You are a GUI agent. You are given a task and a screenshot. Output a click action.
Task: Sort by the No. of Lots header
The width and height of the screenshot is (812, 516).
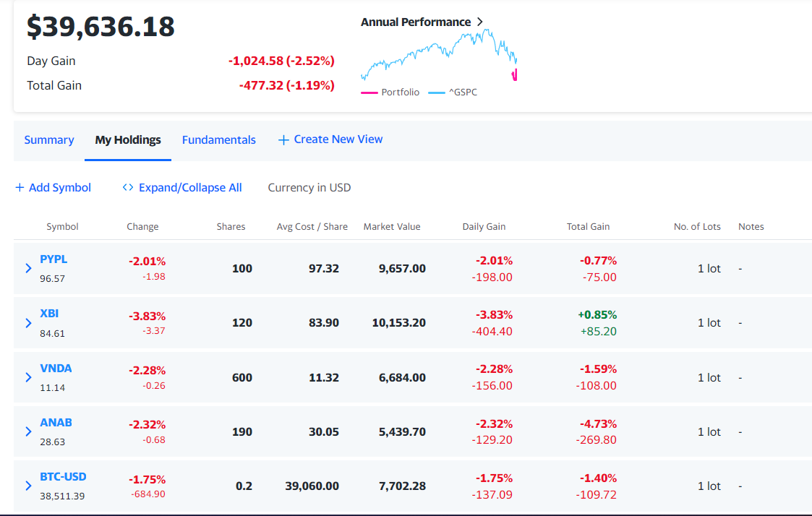[697, 227]
